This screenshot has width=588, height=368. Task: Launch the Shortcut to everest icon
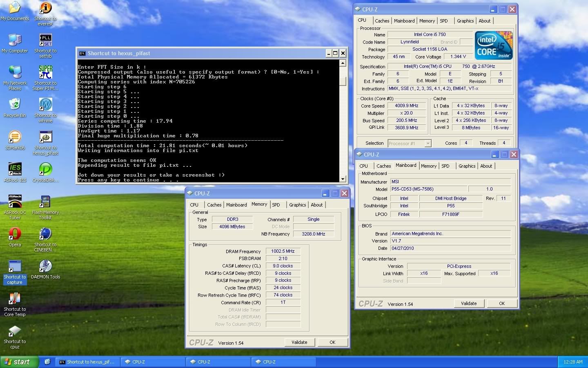click(x=45, y=7)
